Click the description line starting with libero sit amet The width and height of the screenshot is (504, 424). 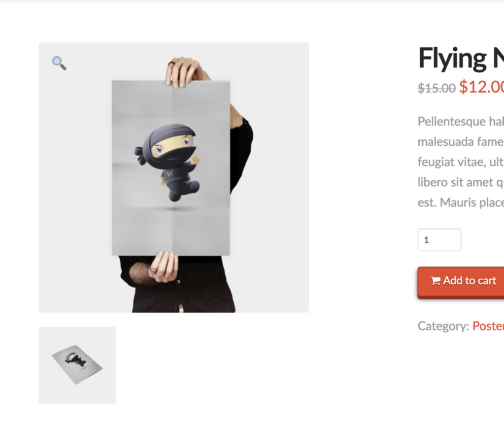pos(461,182)
